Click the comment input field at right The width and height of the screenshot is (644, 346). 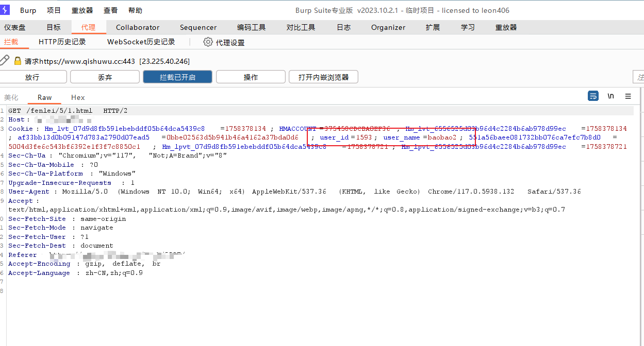click(x=638, y=77)
